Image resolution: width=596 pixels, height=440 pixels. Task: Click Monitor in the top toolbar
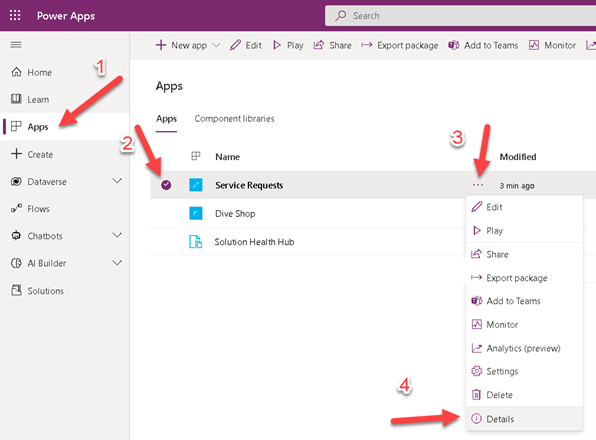click(x=552, y=45)
